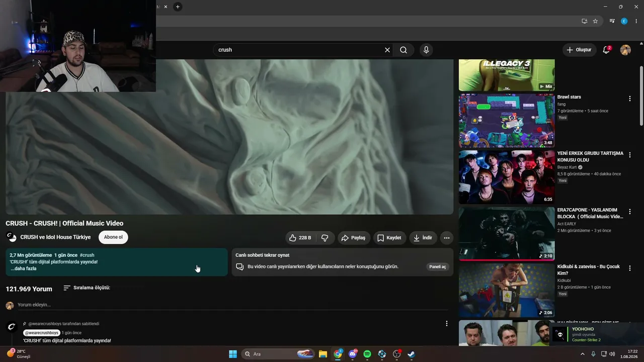Viewport: 644px width, 362px height.
Task: Open the Brawl stars video thumbnail
Action: [507, 120]
